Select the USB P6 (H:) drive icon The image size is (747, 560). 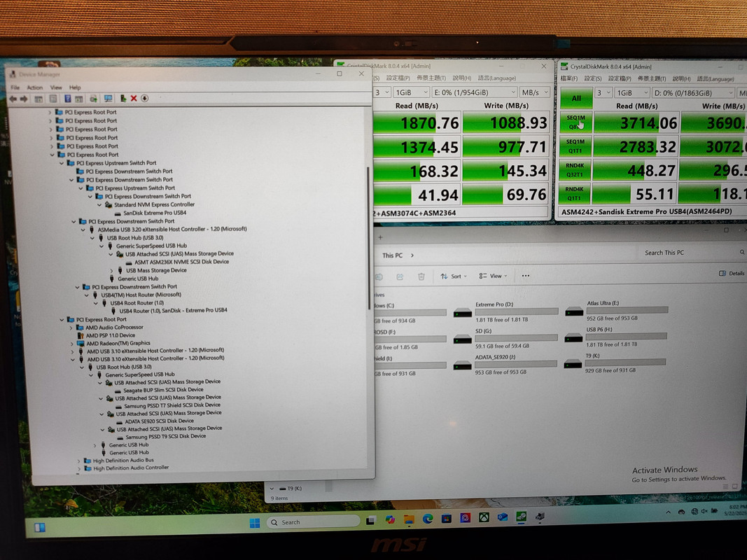[x=573, y=338]
